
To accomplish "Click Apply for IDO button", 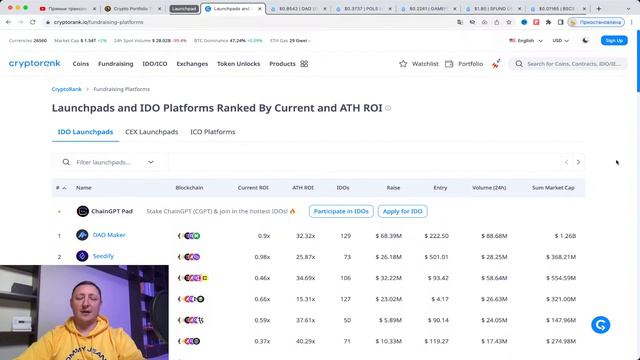I will coord(402,211).
